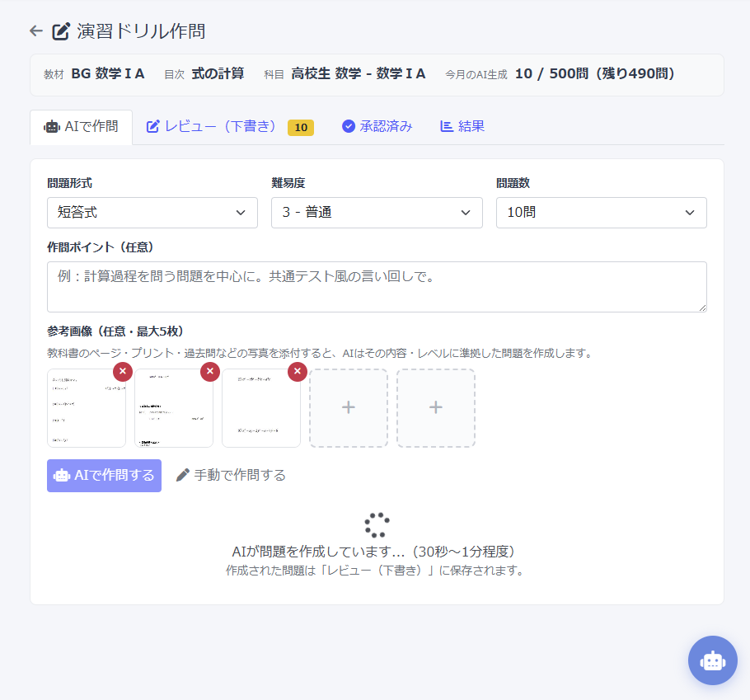Open the 問題数 dropdown showing 10問
Image resolution: width=750 pixels, height=700 pixels.
tap(602, 213)
